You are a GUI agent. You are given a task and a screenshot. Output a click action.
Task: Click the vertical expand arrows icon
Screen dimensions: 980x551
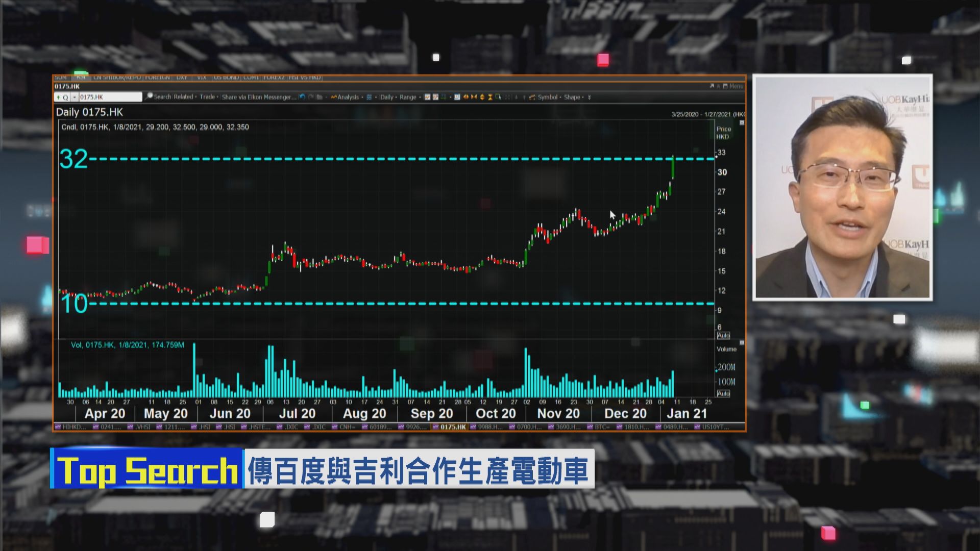482,97
